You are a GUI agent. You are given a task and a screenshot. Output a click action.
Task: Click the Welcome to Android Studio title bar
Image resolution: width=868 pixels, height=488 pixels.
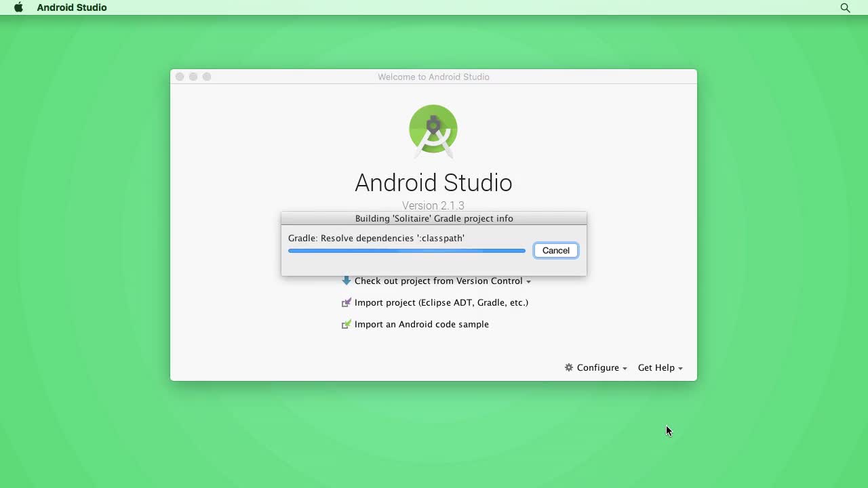pyautogui.click(x=433, y=77)
